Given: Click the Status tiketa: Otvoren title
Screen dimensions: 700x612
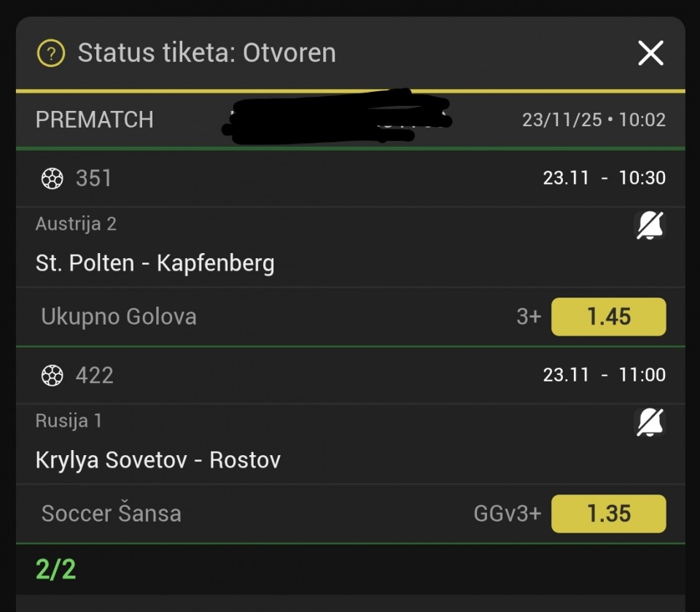Looking at the screenshot, I should (206, 53).
